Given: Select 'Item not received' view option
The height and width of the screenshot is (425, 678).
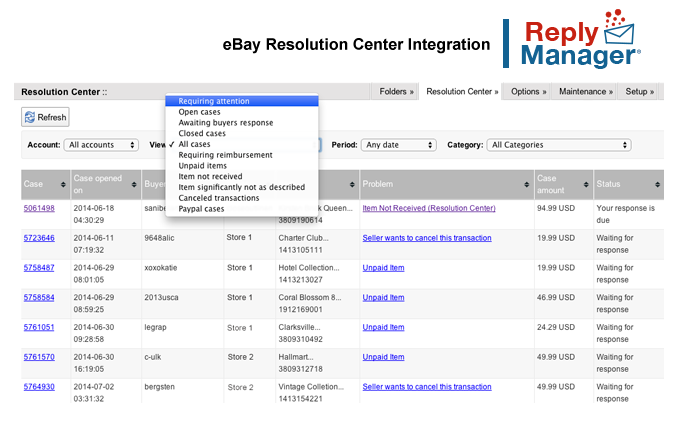Looking at the screenshot, I should (x=209, y=177).
